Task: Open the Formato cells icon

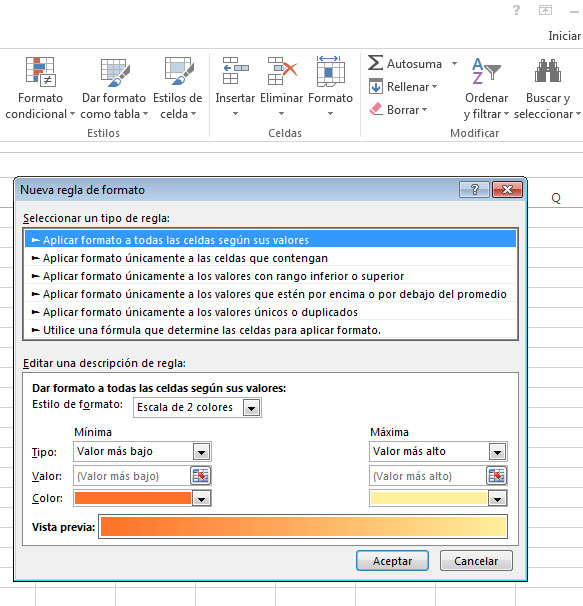Action: tap(330, 71)
